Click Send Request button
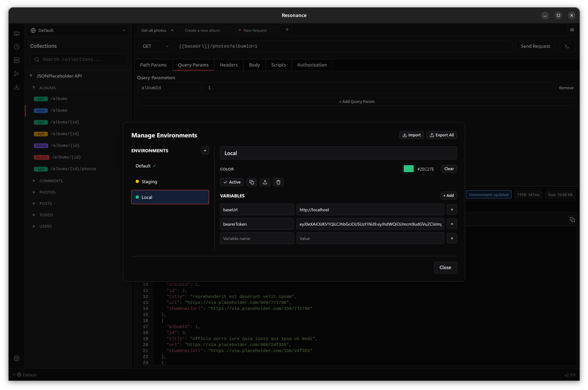The width and height of the screenshot is (588, 390). [535, 46]
